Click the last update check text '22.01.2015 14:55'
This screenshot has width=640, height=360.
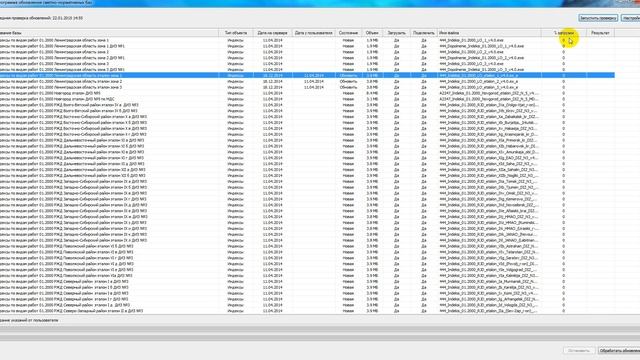pyautogui.click(x=67, y=18)
